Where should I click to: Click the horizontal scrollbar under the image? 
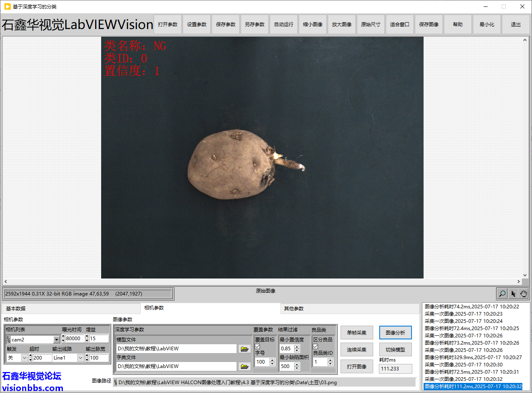[x=262, y=281]
